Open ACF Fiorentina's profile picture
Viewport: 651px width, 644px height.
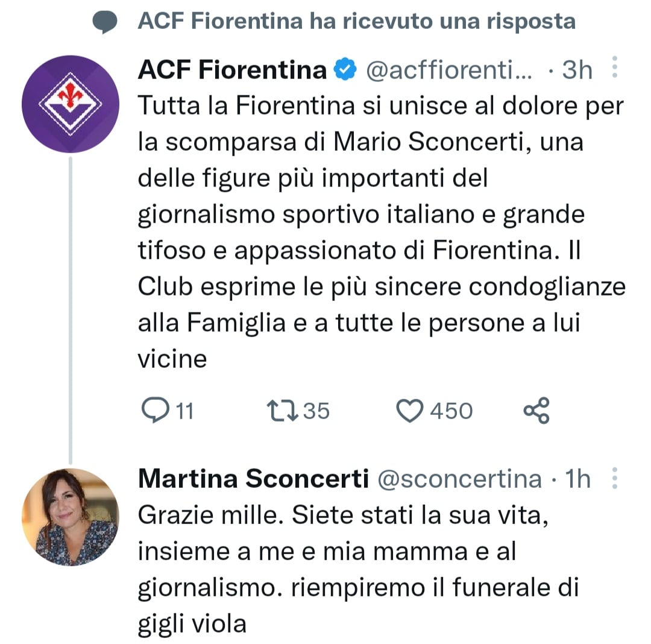(x=70, y=104)
